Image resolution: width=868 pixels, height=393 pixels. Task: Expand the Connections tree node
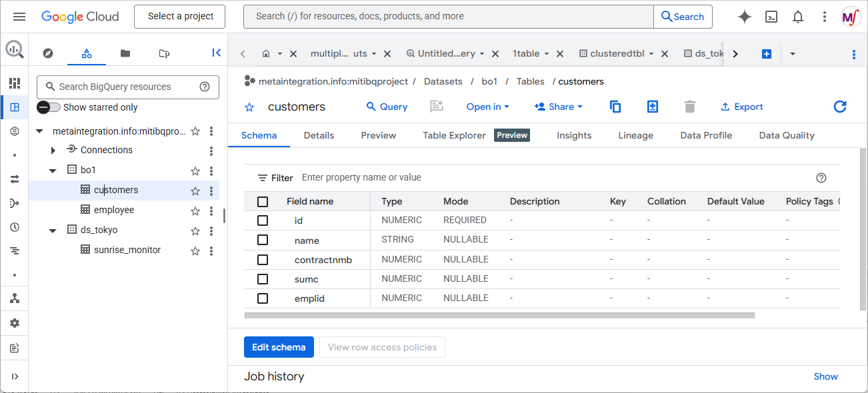[53, 151]
